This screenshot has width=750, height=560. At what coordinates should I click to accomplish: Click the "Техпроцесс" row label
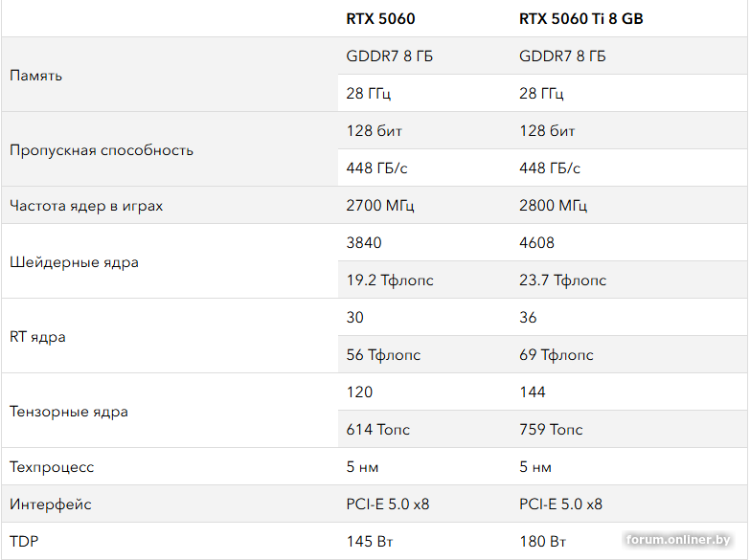[x=51, y=467]
